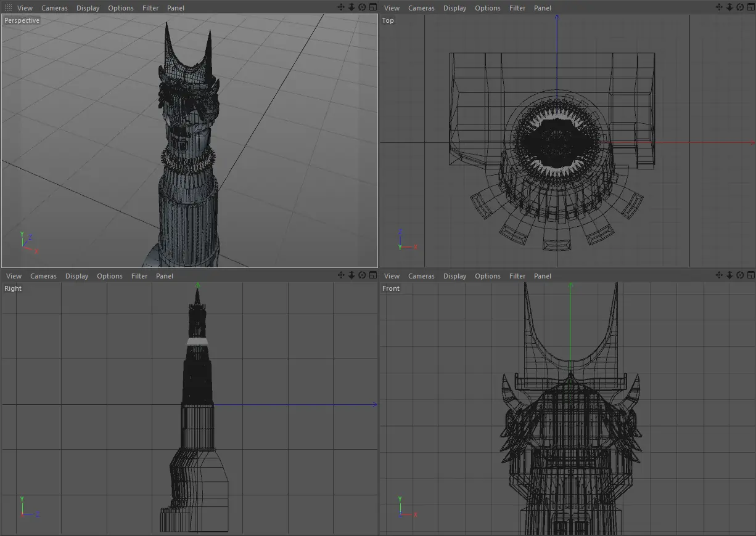The height and width of the screenshot is (536, 756).
Task: Click the Front viewport rotate camera icon
Action: click(x=740, y=275)
